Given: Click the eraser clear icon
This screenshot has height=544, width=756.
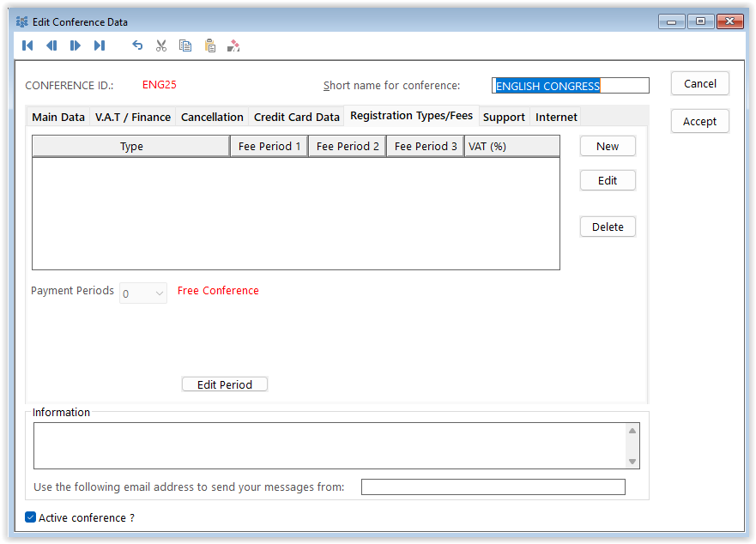Looking at the screenshot, I should pos(233,45).
